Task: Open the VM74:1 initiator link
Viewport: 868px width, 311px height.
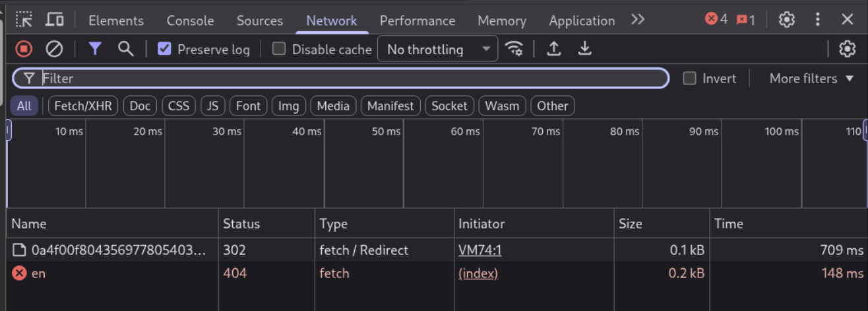Action: point(480,250)
